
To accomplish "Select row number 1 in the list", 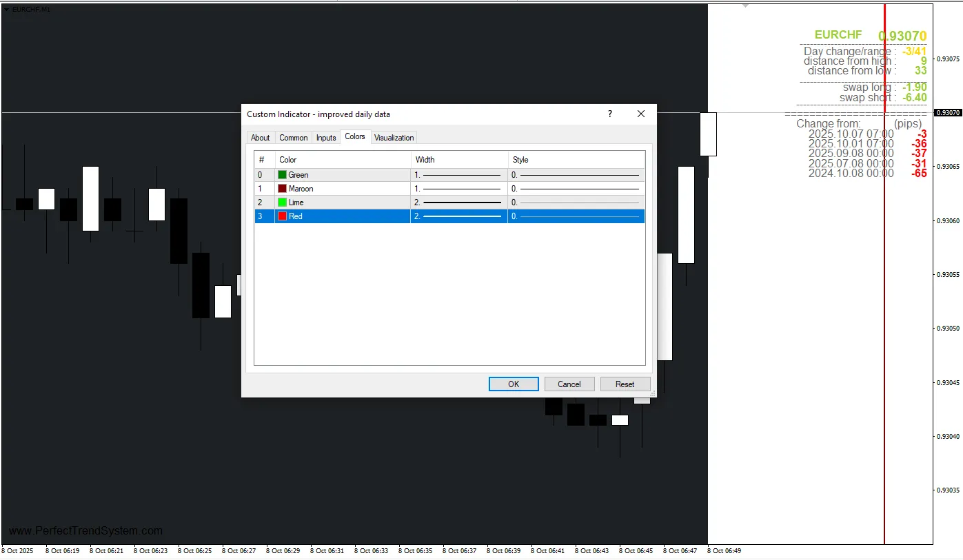I will tap(260, 189).
